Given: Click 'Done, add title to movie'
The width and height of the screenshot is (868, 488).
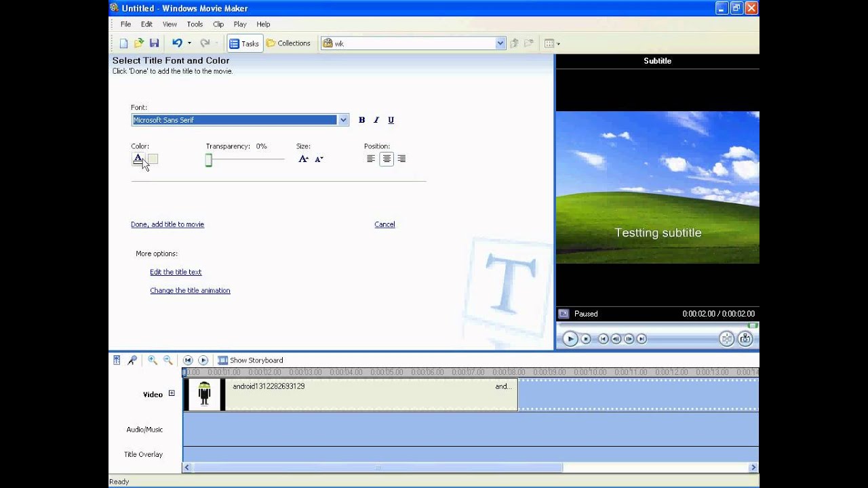Looking at the screenshot, I should coord(167,224).
